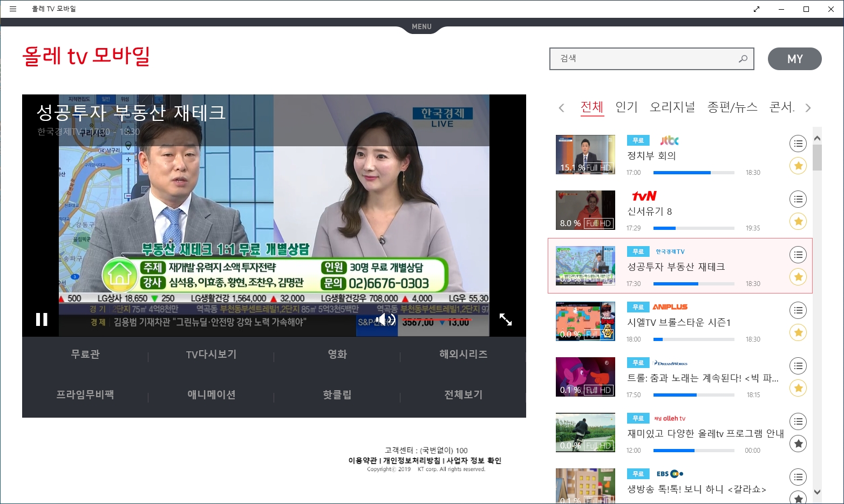This screenshot has height=504, width=844.
Task: Select the 인기 tab
Action: tap(627, 107)
